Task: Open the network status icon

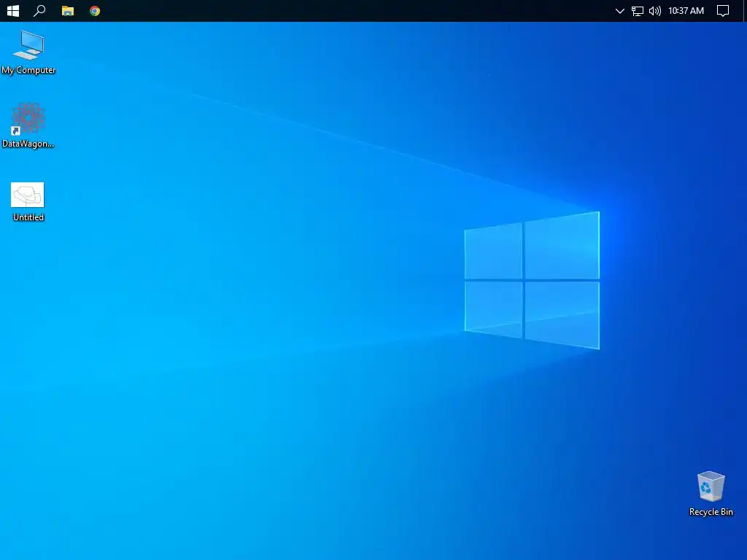Action: pos(637,11)
